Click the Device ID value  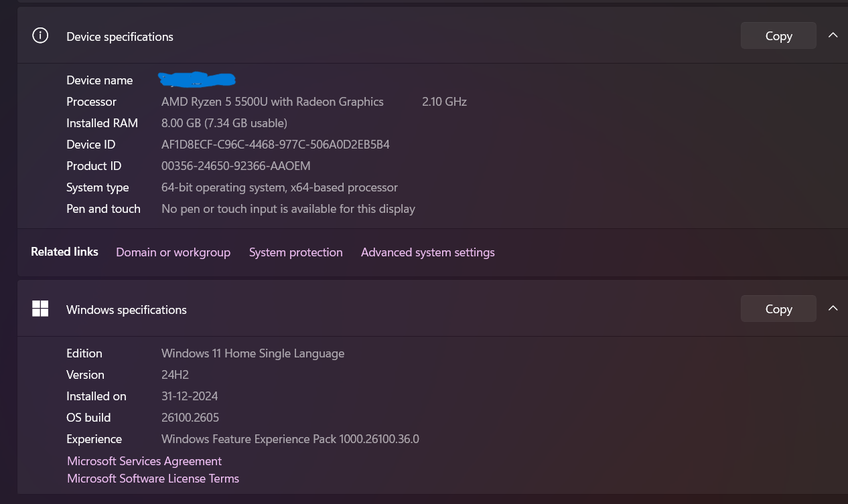pyautogui.click(x=275, y=145)
